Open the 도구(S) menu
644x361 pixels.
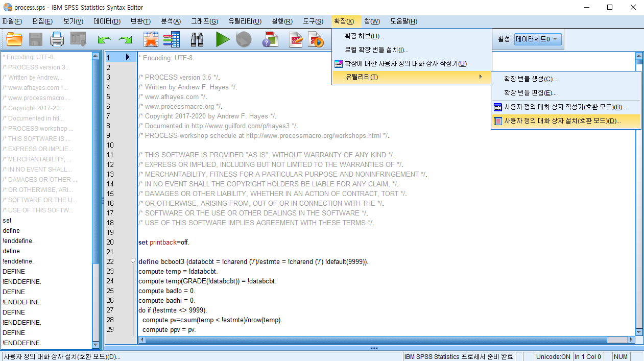pyautogui.click(x=313, y=21)
